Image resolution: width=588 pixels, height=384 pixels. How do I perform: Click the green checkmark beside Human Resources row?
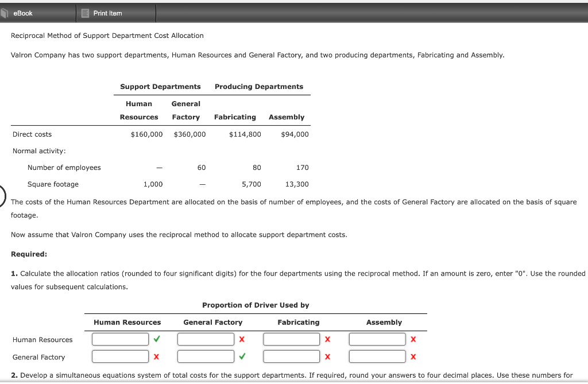156,339
